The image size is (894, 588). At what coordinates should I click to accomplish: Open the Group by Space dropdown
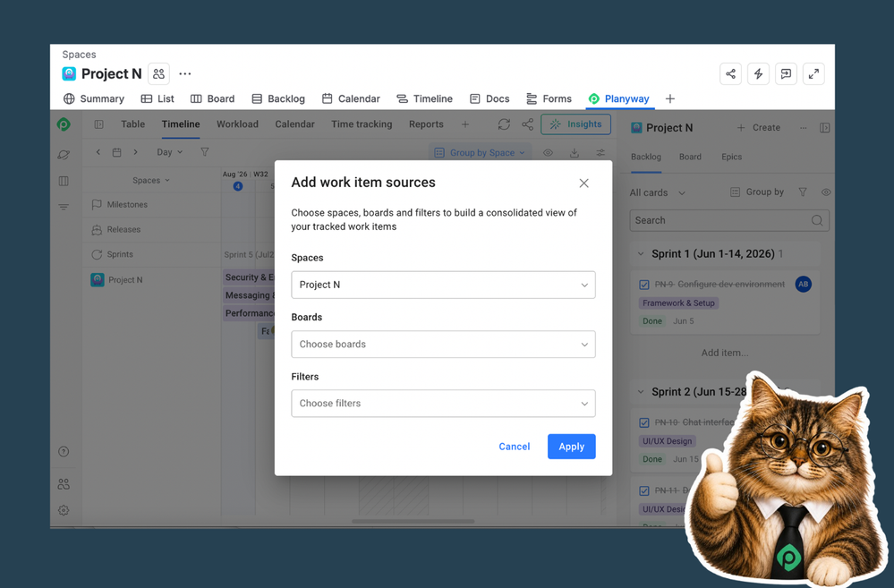(480, 153)
